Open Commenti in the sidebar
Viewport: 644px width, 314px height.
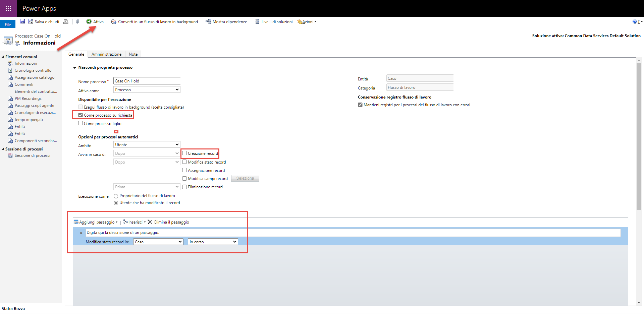coord(24,84)
